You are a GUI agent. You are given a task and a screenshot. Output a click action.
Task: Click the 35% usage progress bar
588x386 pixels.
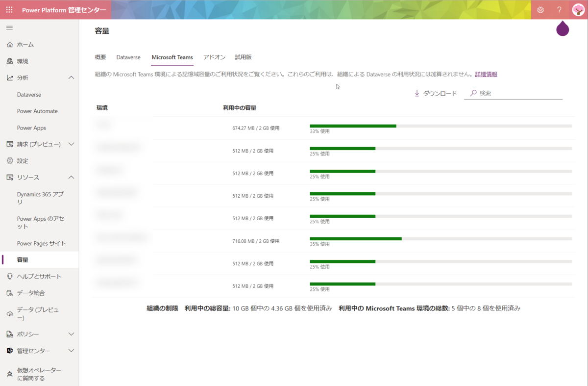pyautogui.click(x=441, y=239)
